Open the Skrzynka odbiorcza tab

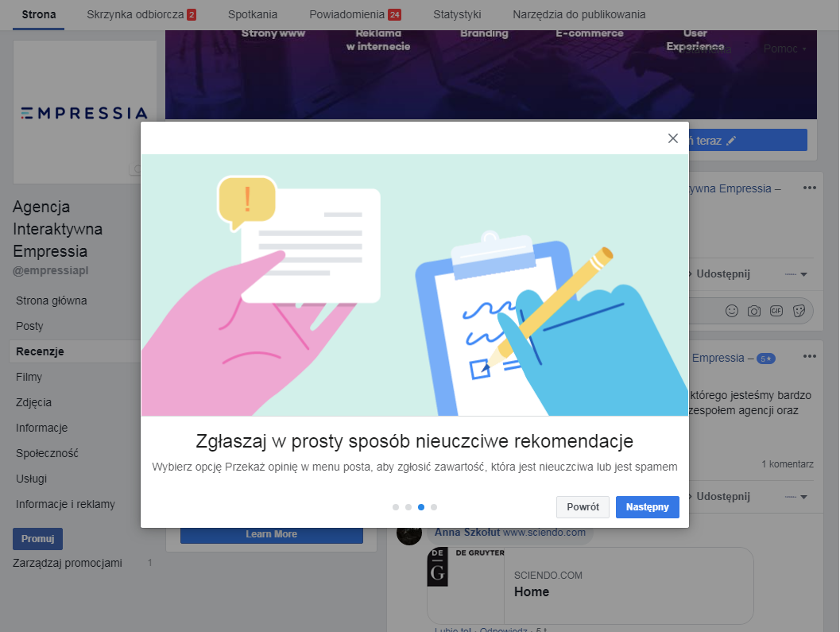(x=141, y=14)
